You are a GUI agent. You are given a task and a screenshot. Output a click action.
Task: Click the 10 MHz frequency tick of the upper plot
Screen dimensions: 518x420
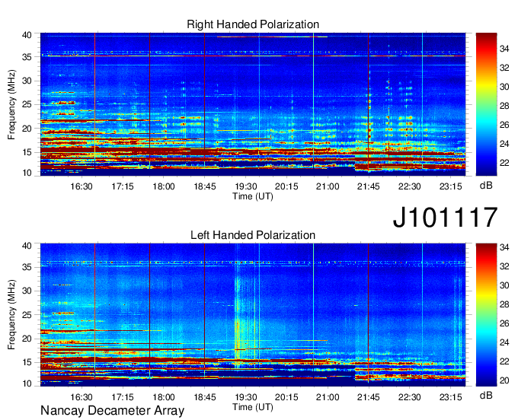pyautogui.click(x=27, y=173)
